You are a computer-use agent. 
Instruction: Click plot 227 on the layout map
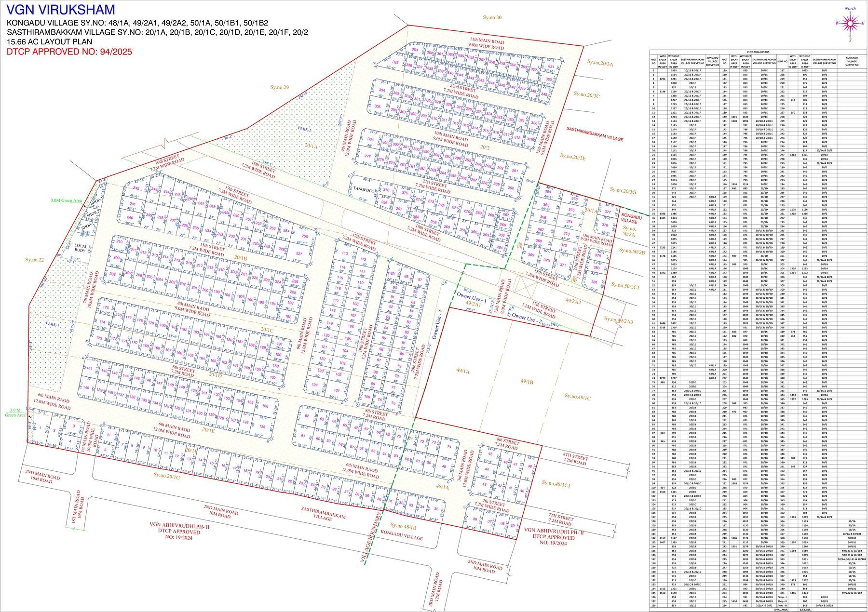299,253
